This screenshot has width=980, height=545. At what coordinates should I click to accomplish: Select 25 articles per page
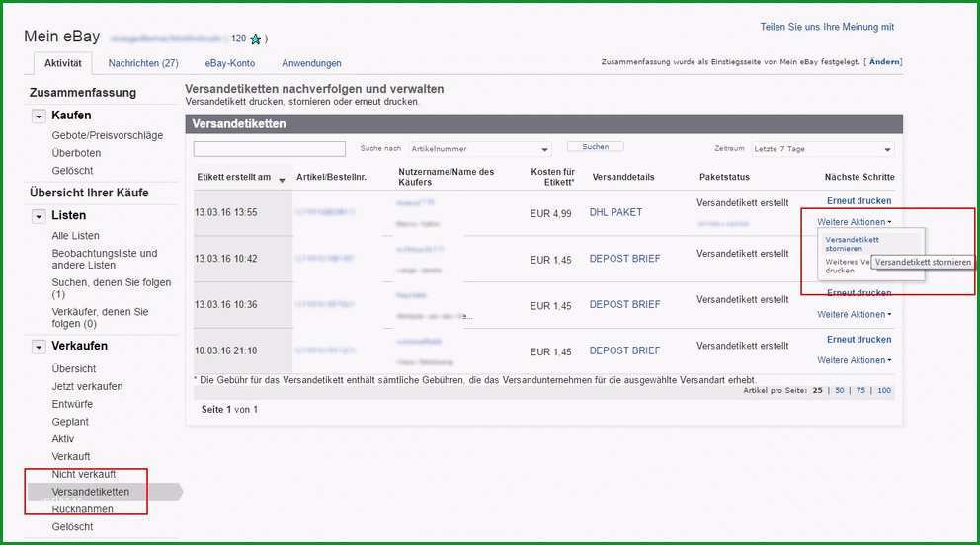click(x=818, y=390)
